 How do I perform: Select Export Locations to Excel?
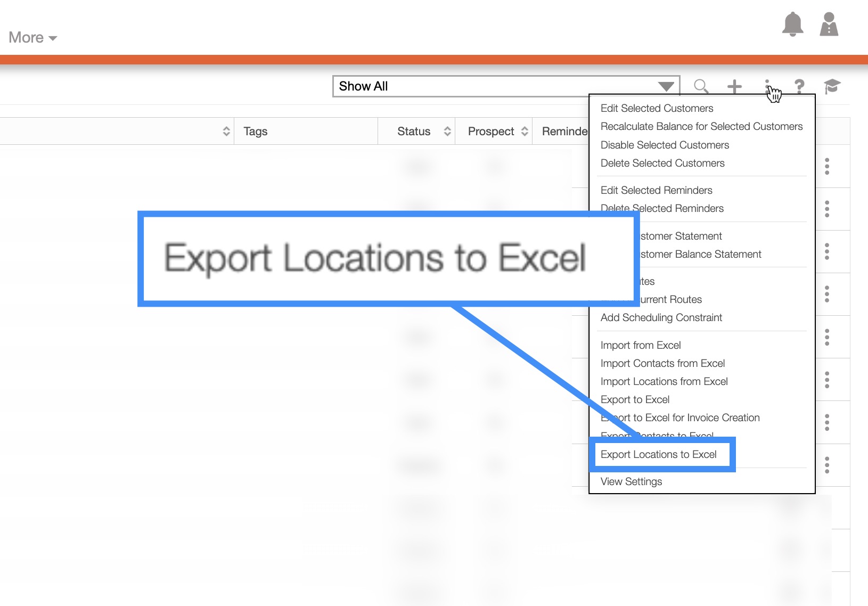(658, 454)
